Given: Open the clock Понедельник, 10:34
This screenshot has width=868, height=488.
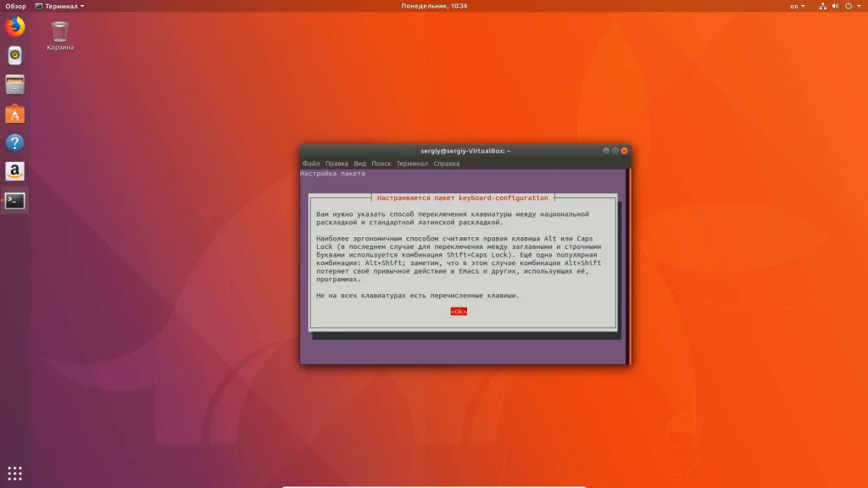Looking at the screenshot, I should 434,6.
